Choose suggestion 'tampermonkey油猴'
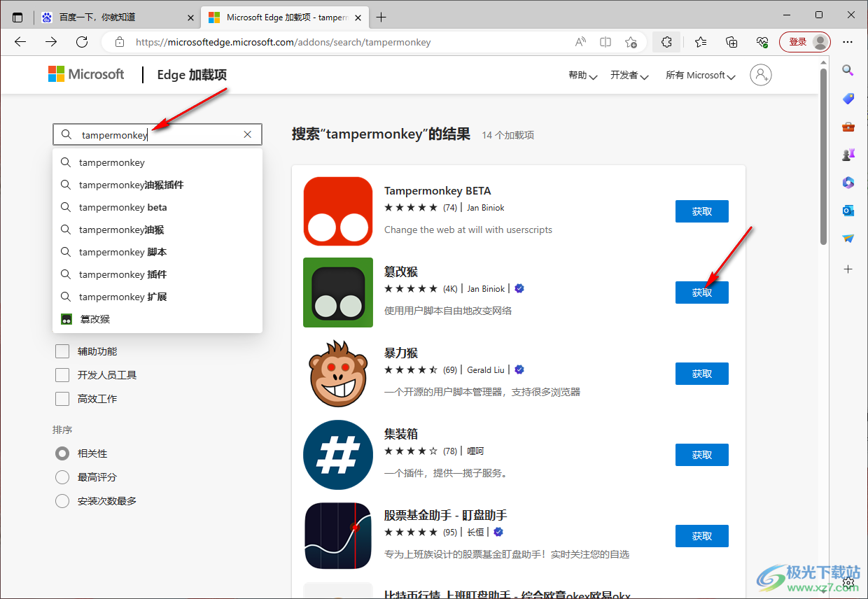Screen dimensions: 868x599 point(157,230)
